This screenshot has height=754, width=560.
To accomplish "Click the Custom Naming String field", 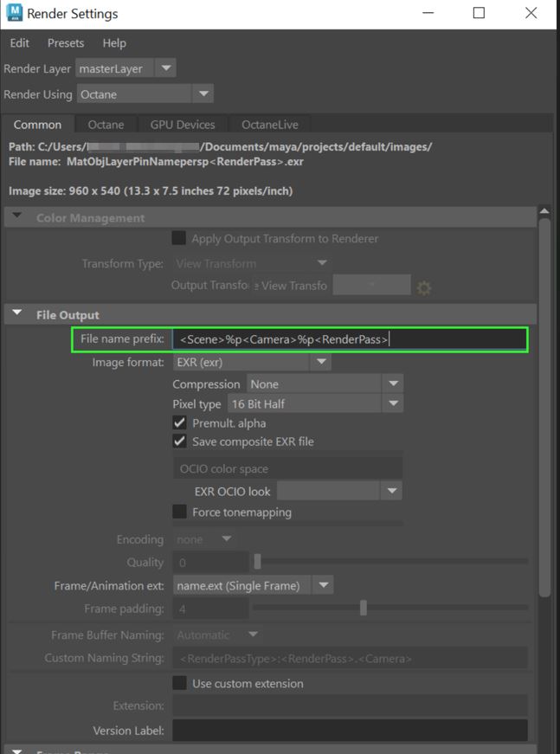I will 350,658.
